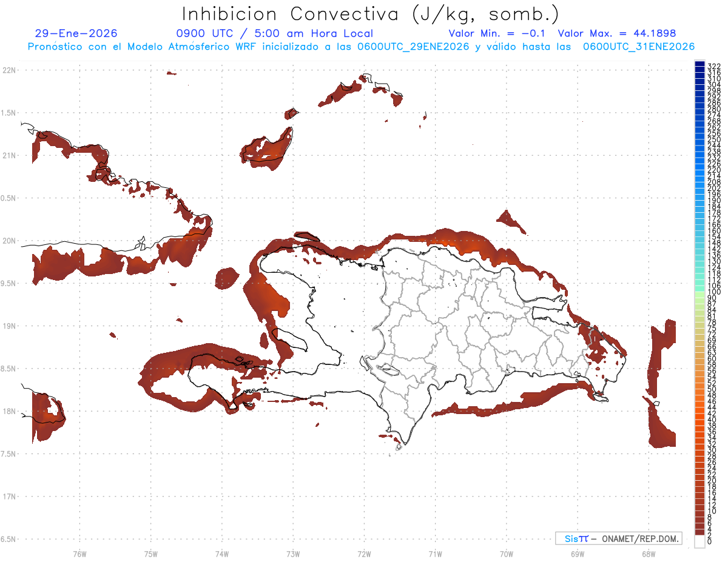Click the "8.5N" latitude label
The height and width of the screenshot is (562, 728).
pos(9,369)
